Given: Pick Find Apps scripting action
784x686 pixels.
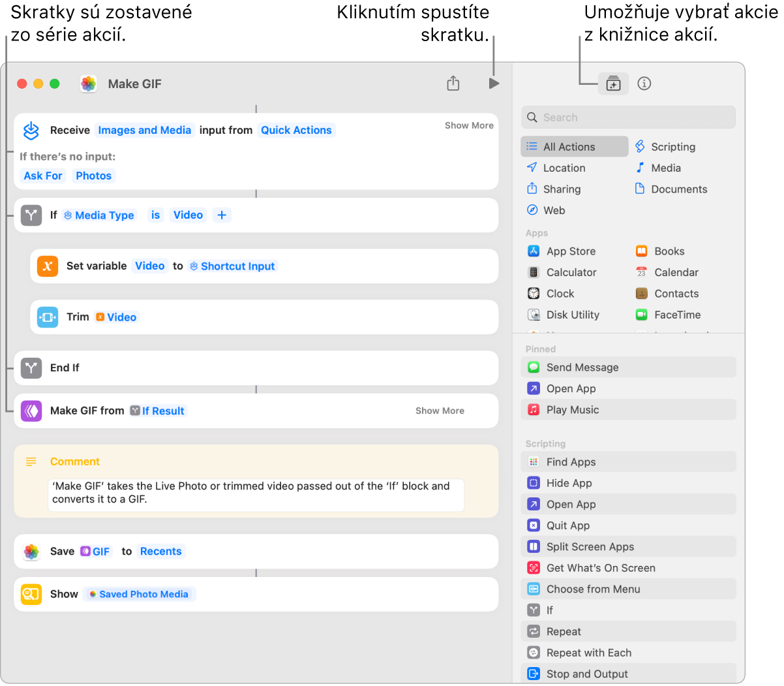Looking at the screenshot, I should click(629, 462).
